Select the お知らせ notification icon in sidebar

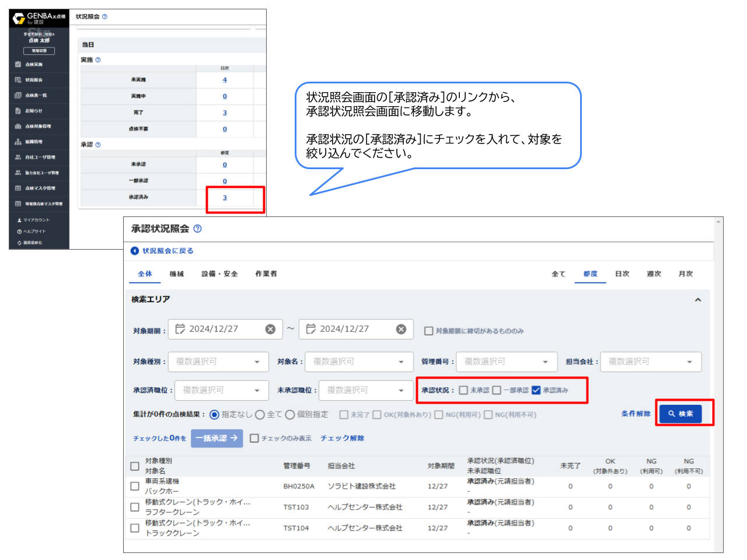pos(18,111)
